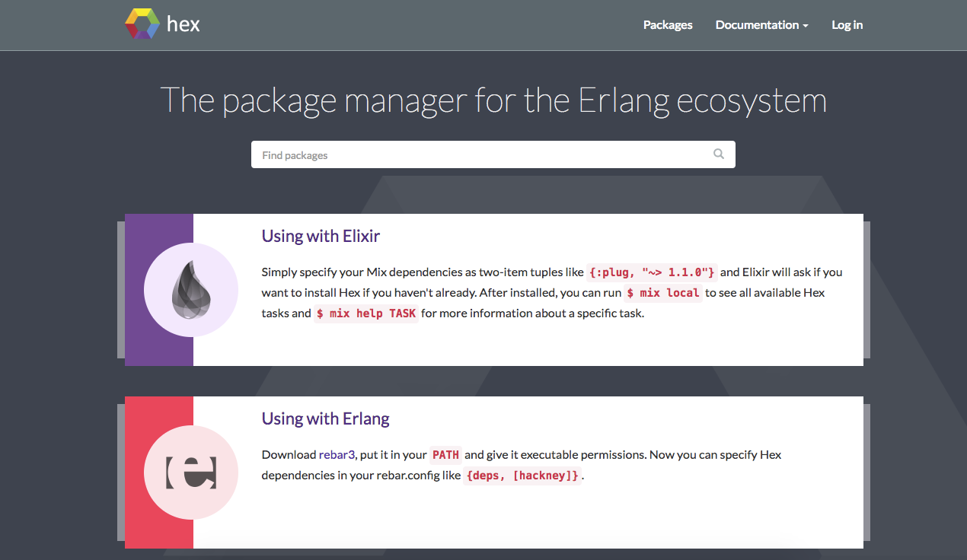Click the Using with Elixir heading
967x560 pixels.
tap(321, 236)
